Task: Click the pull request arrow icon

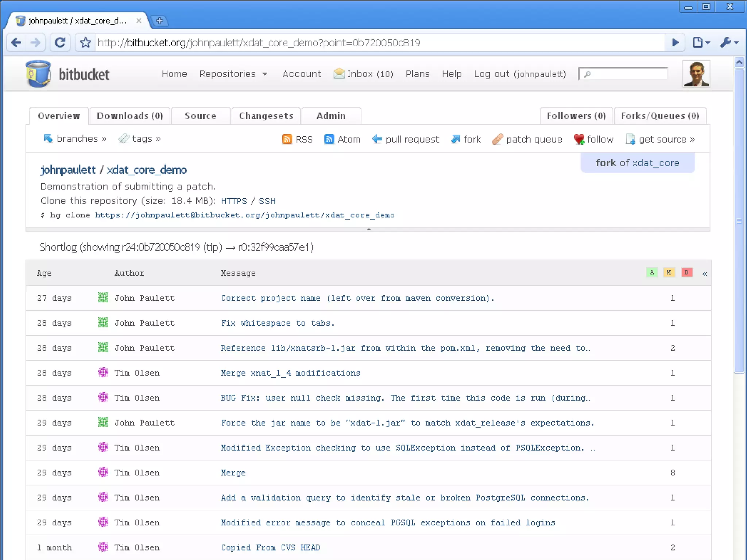Action: [x=377, y=139]
